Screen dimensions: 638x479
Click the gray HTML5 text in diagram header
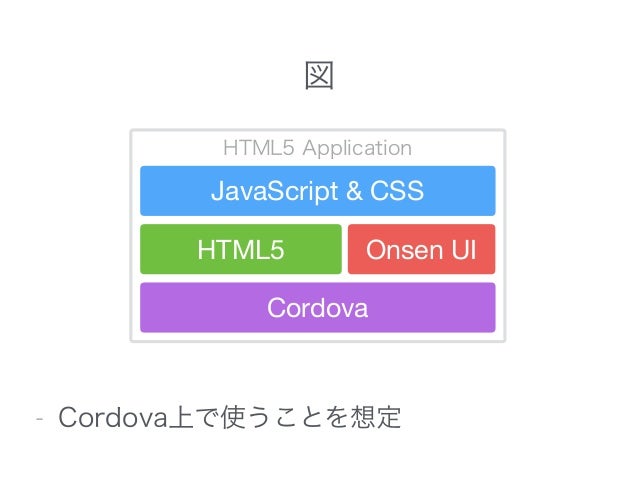[258, 148]
